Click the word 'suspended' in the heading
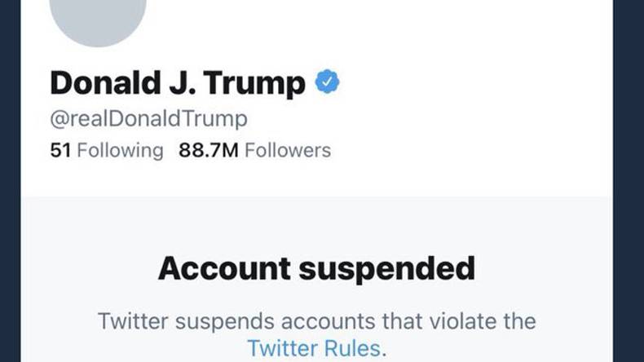Image resolution: width=644 pixels, height=362 pixels. point(387,269)
